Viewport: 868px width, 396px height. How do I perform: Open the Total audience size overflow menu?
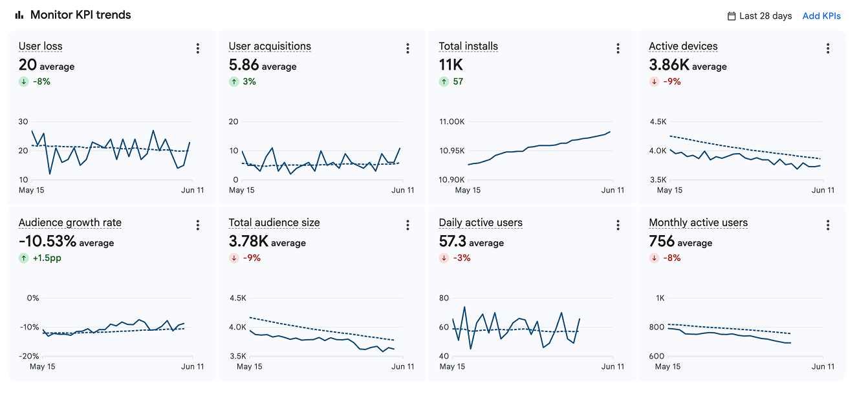click(x=408, y=225)
